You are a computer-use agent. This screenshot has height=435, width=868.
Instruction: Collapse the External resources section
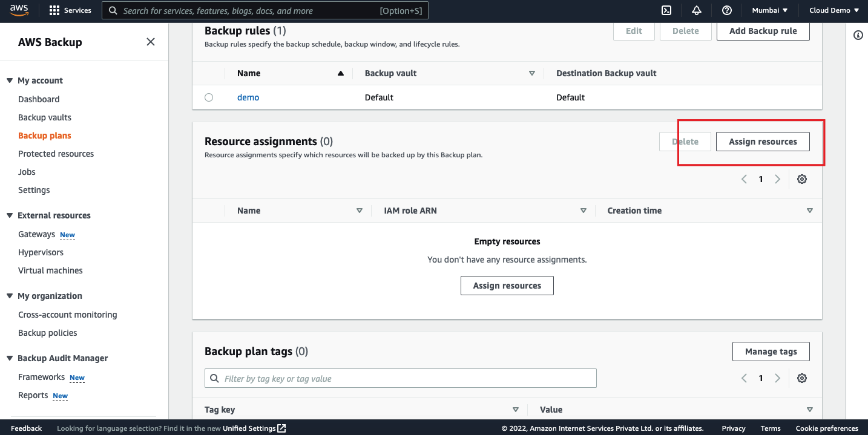10,215
